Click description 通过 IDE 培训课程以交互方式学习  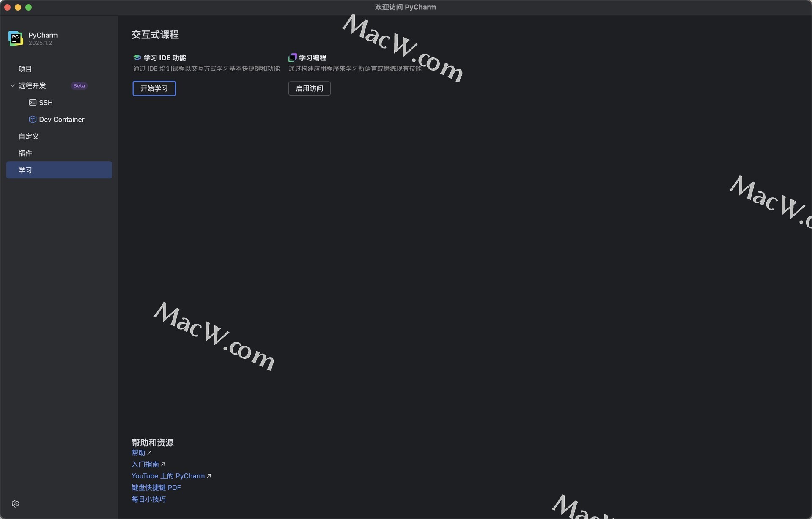pos(206,68)
